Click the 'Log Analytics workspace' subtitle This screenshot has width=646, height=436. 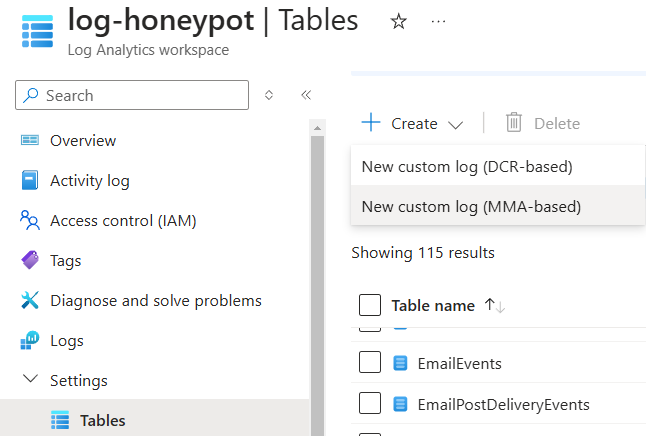click(x=148, y=50)
